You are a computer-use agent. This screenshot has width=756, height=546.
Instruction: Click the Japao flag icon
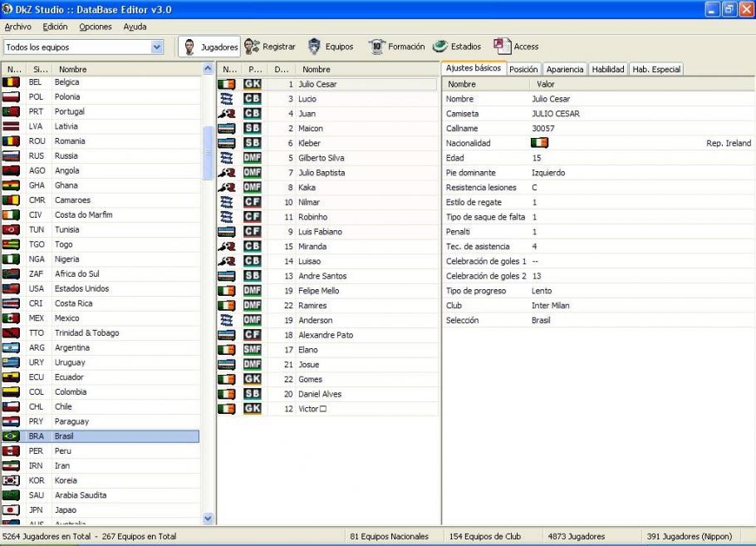pos(11,509)
